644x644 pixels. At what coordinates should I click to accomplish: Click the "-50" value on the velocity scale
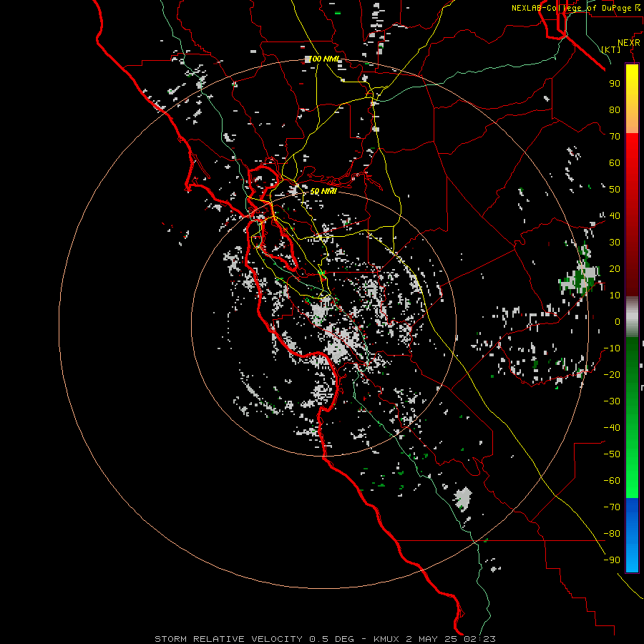(x=612, y=454)
